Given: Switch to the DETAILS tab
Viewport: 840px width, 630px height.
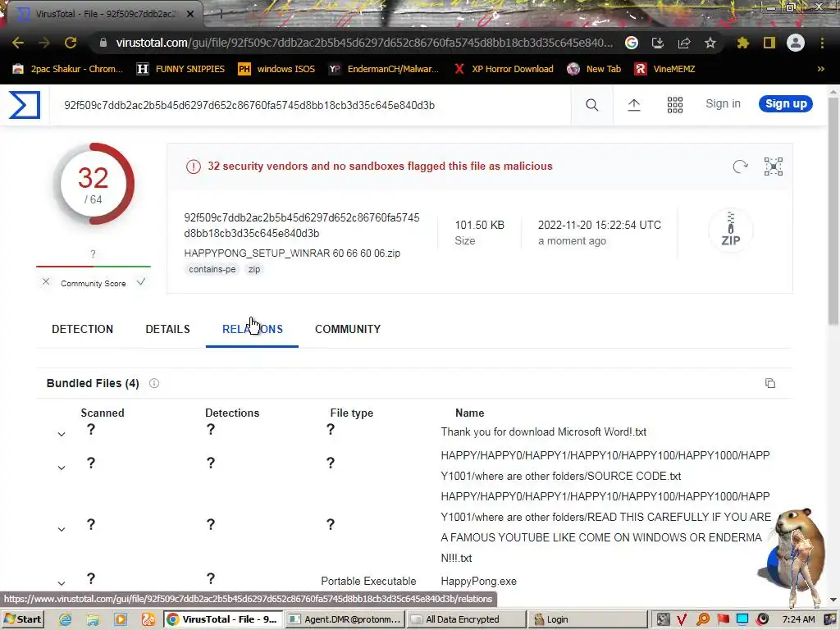Looking at the screenshot, I should (x=167, y=329).
